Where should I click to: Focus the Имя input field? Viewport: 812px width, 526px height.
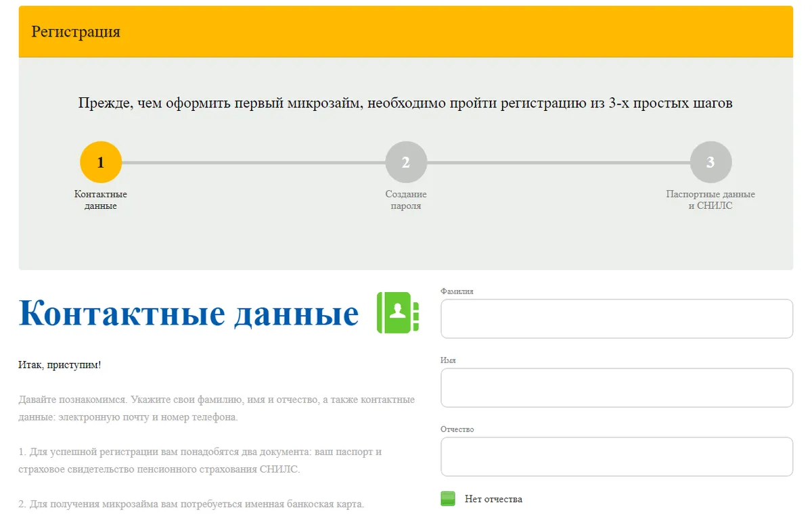(616, 387)
